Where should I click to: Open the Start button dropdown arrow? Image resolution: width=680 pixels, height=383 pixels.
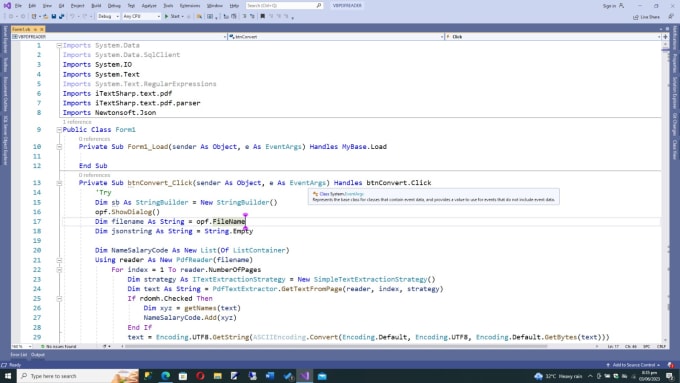(x=183, y=16)
